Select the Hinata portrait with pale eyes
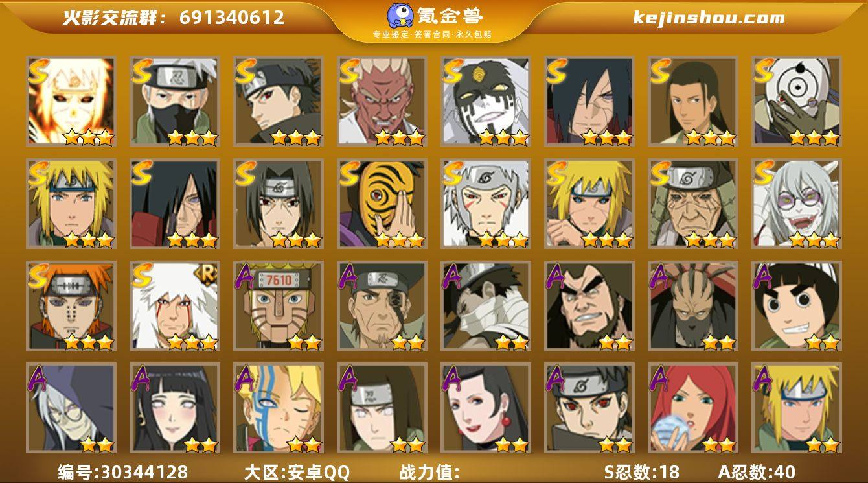This screenshot has width=868, height=483. click(x=174, y=408)
